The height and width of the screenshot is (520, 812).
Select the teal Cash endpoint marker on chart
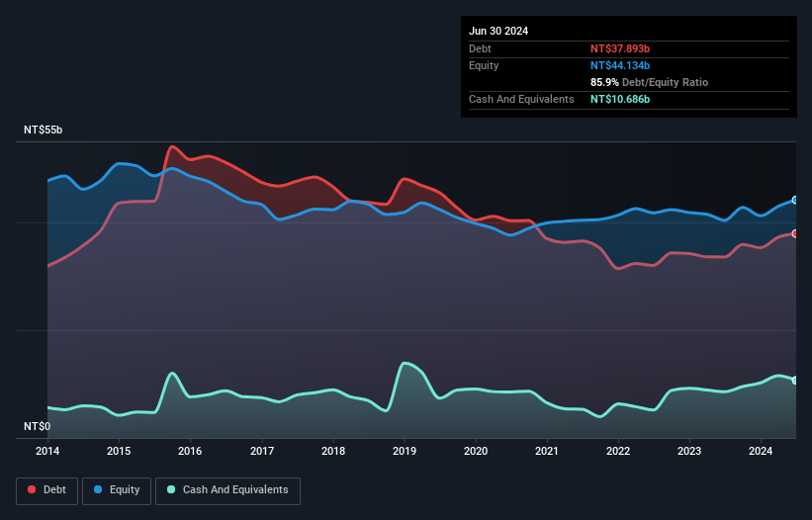795,381
